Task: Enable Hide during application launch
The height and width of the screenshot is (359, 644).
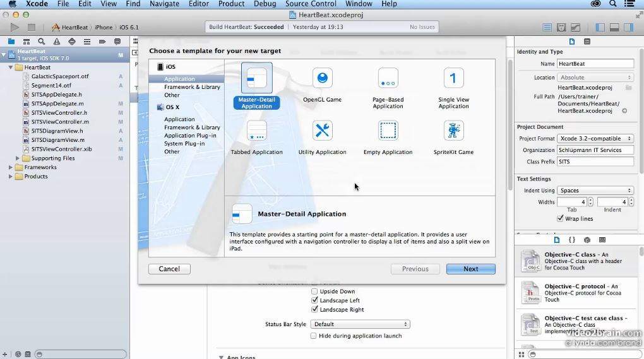Action: pyautogui.click(x=313, y=336)
